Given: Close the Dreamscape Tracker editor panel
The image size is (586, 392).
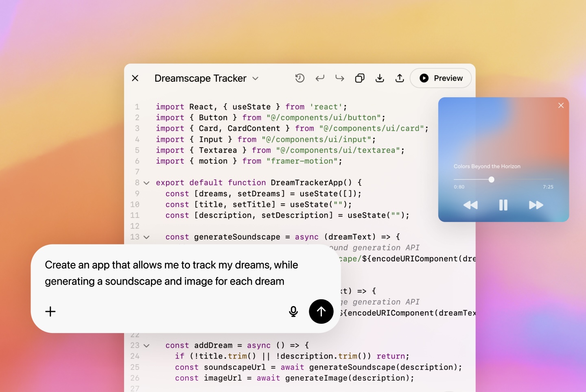Looking at the screenshot, I should click(135, 78).
